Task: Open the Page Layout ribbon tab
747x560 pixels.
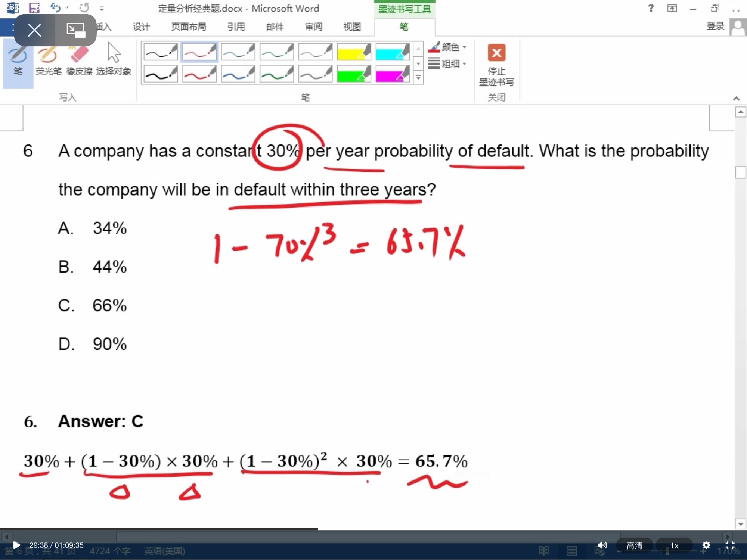Action: point(189,27)
